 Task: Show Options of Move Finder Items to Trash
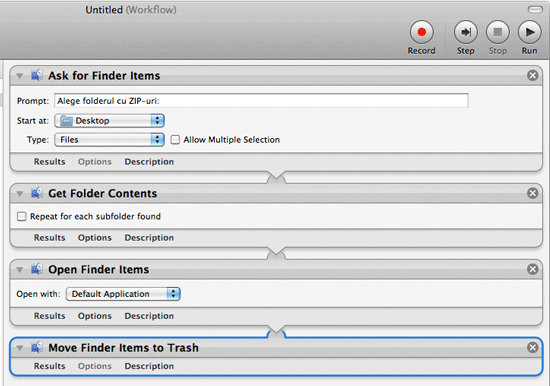click(95, 366)
